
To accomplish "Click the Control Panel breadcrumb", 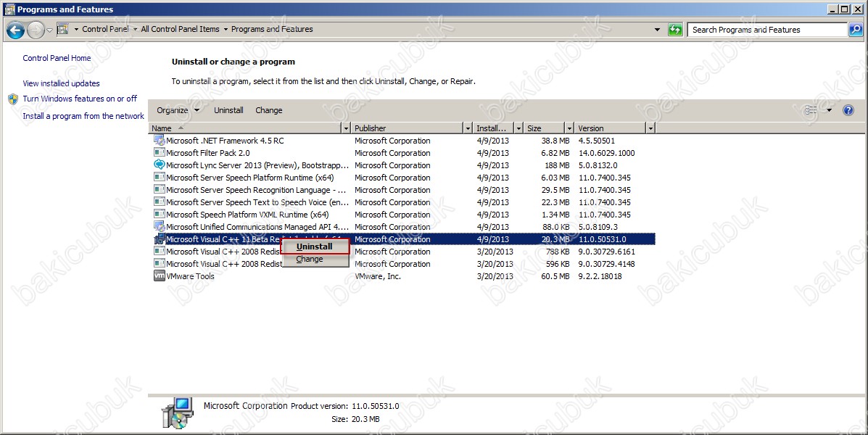I will [x=105, y=29].
